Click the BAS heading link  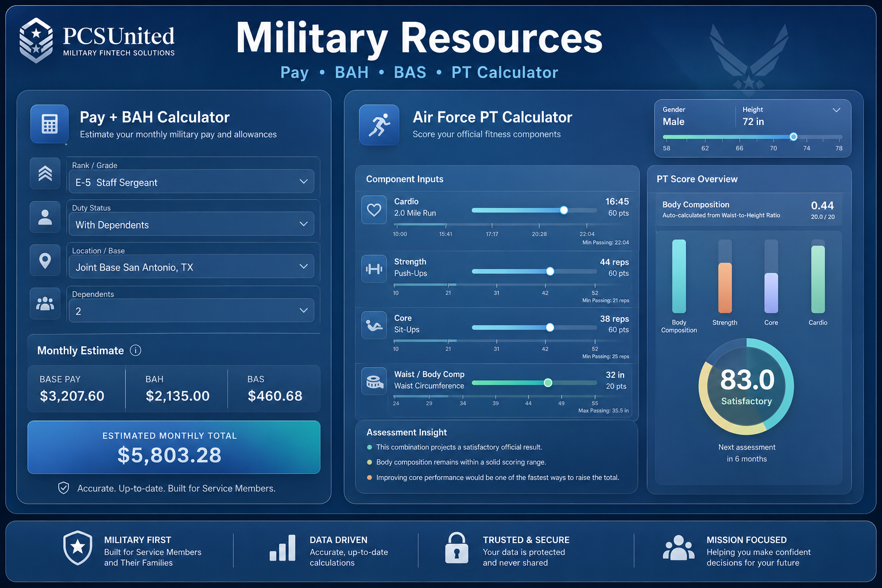(410, 72)
